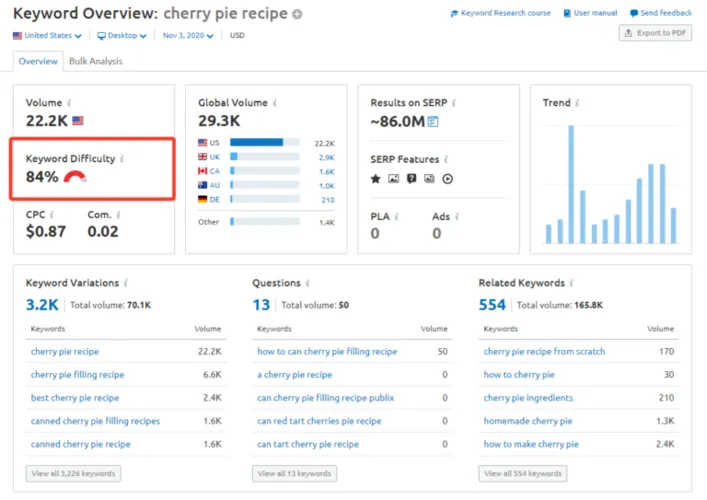
Task: Open related keyword cherry pie recipe from scratch
Action: point(544,351)
